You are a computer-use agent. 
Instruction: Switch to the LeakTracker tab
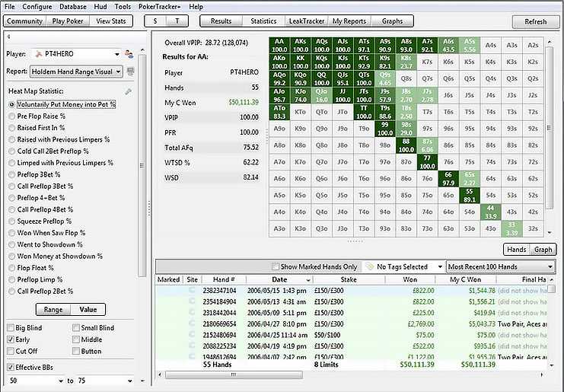point(307,21)
